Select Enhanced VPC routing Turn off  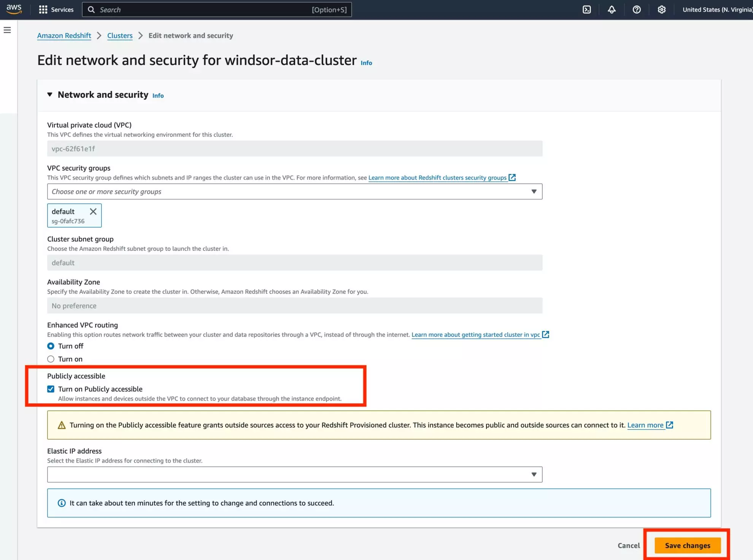51,346
